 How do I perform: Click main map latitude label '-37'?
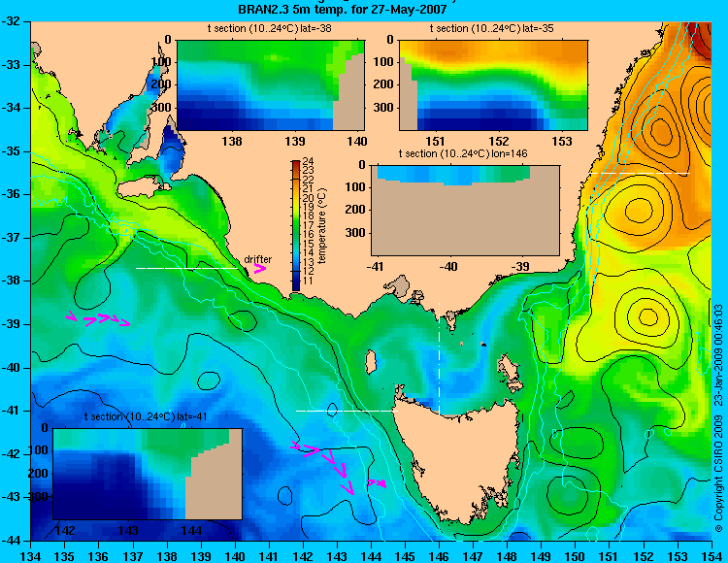[11, 238]
